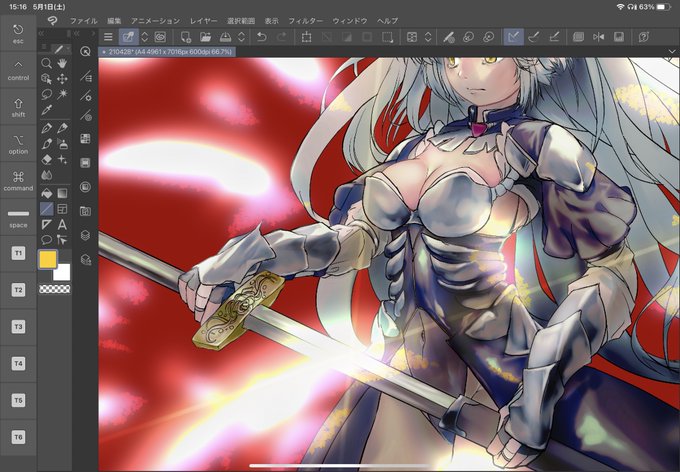This screenshot has width=680, height=472.
Task: Expand stepper arrows beside selection options icon
Action: tap(428, 37)
